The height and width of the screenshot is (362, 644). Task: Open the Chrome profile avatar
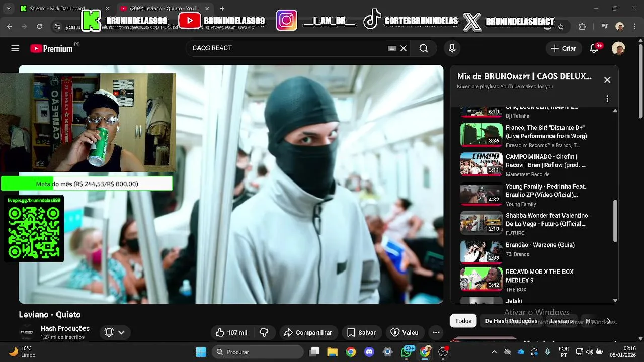tap(620, 26)
